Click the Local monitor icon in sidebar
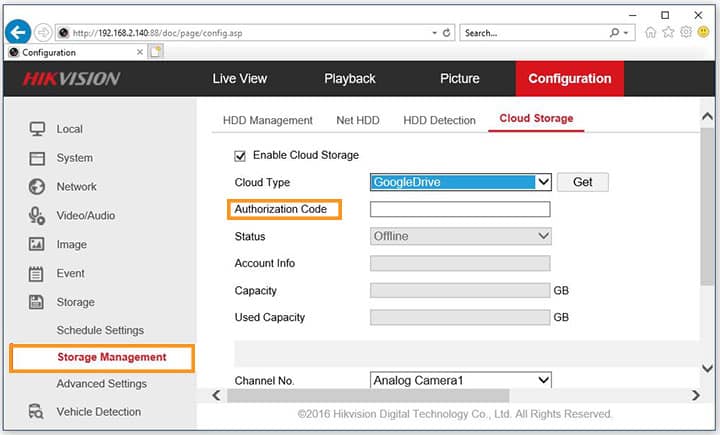Viewport: 720px width, 435px height. [x=37, y=129]
